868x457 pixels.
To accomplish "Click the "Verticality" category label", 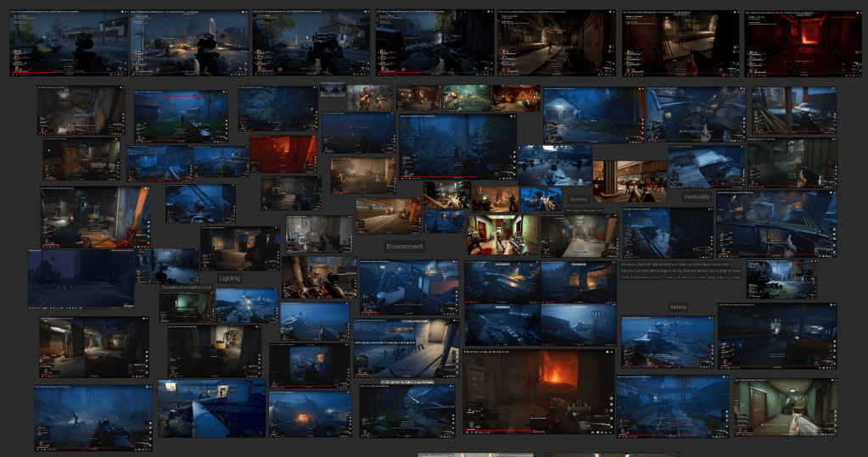I will (696, 197).
